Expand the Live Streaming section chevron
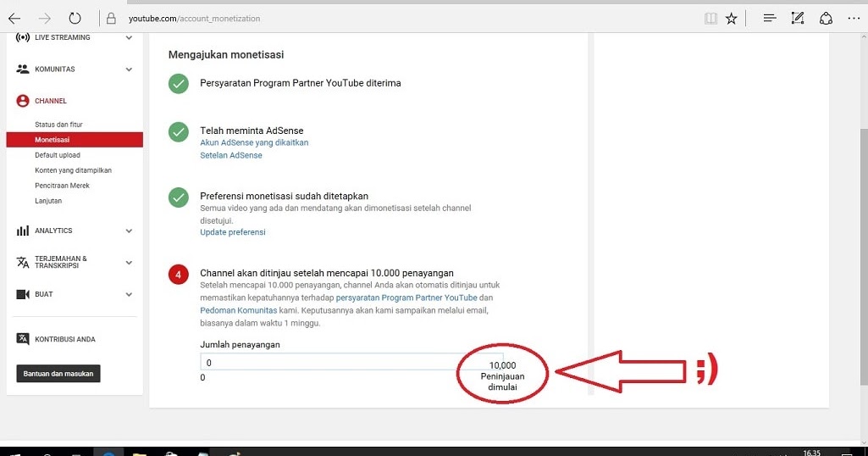Screen dimensions: 868x456 129,37
